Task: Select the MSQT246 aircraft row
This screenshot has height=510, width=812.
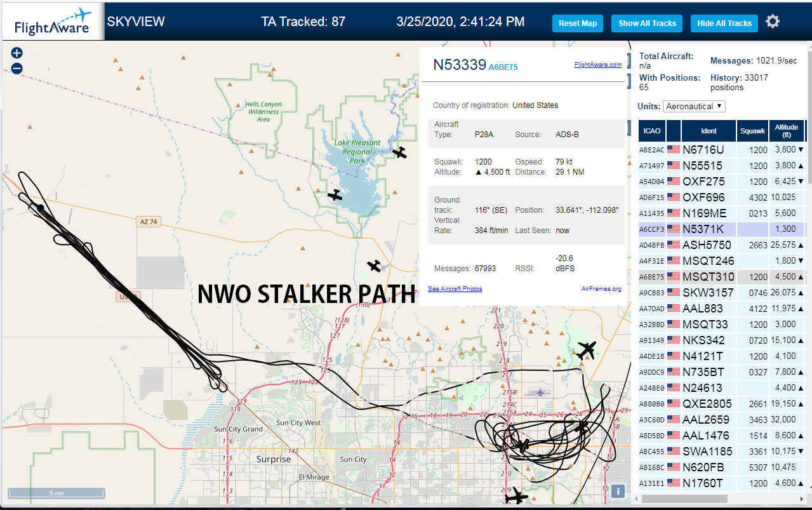Action: click(722, 261)
